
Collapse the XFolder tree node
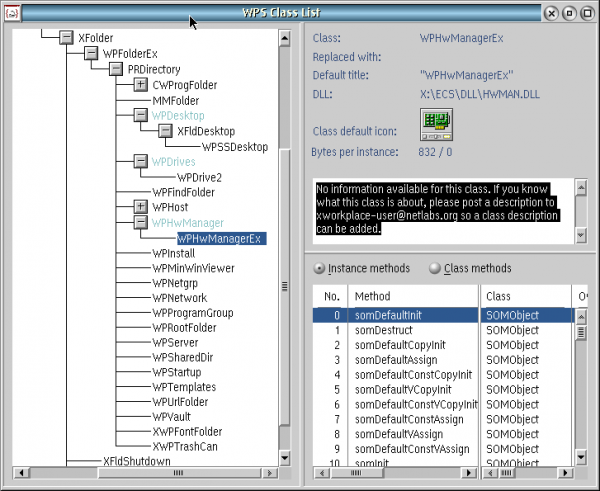[66, 37]
